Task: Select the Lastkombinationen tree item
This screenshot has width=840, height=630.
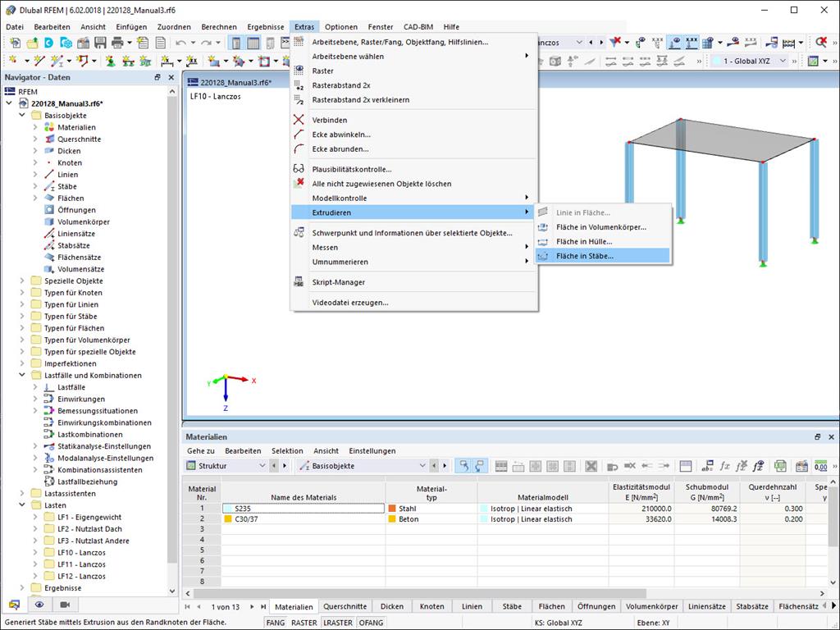Action: pos(90,435)
